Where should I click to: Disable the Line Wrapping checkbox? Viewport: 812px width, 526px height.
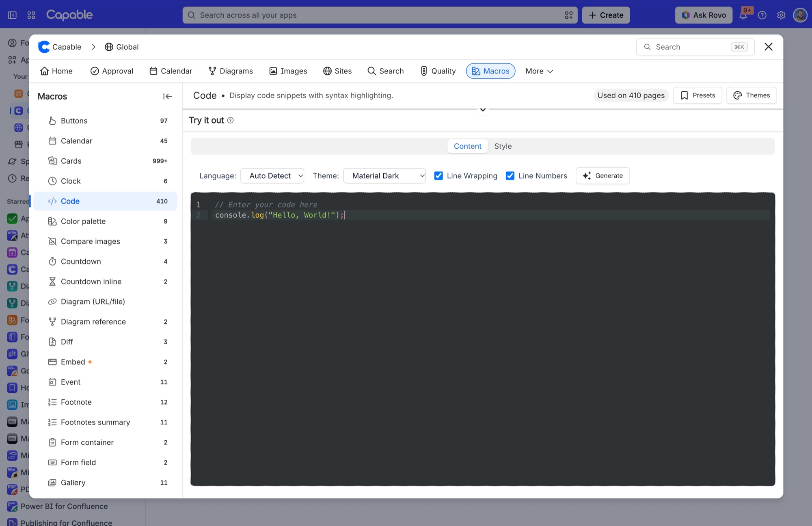(x=438, y=176)
